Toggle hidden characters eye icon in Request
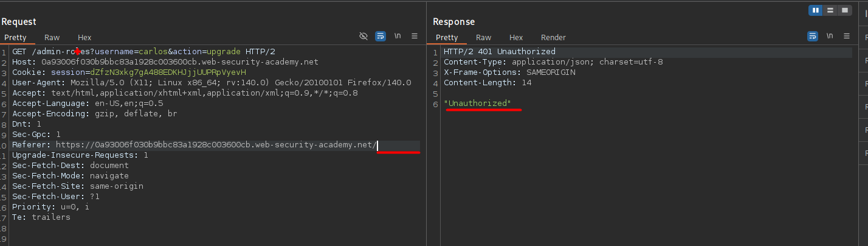 pos(363,37)
